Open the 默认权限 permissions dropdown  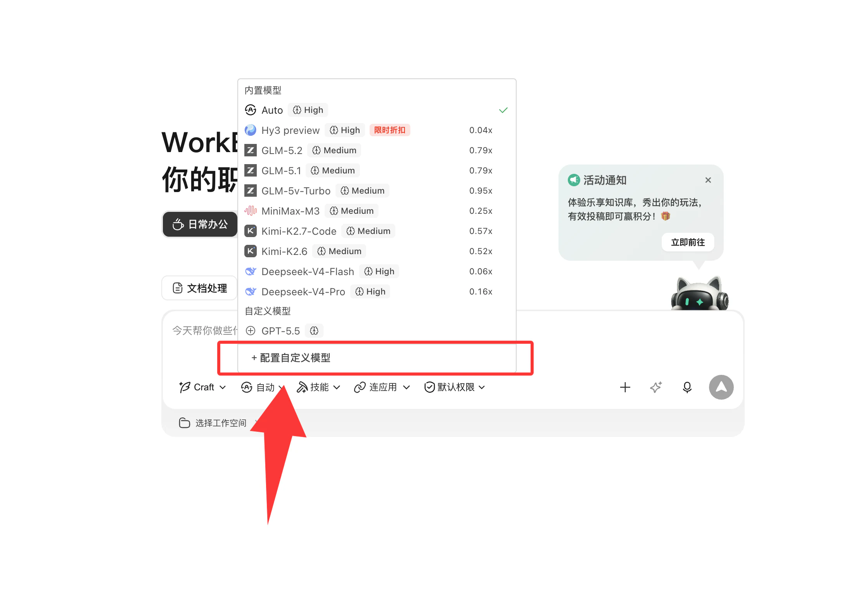click(x=455, y=387)
